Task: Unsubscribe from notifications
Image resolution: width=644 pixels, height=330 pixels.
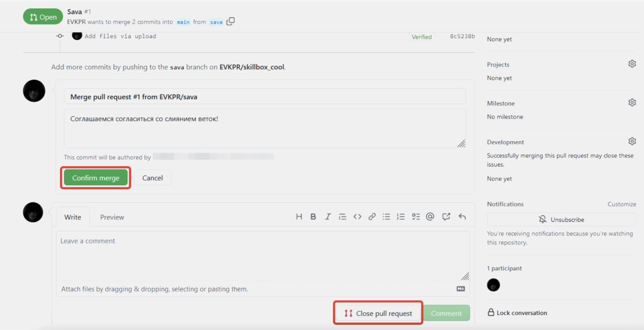Action: click(x=561, y=219)
